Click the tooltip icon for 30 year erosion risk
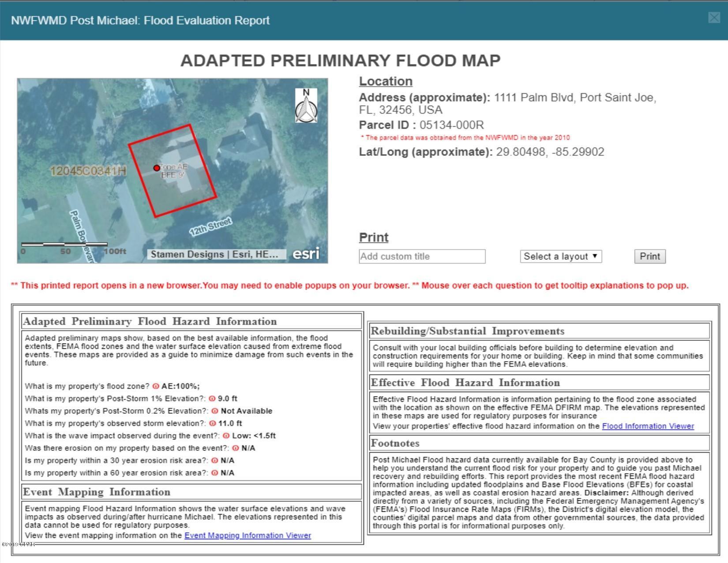728x563 pixels. [x=215, y=460]
